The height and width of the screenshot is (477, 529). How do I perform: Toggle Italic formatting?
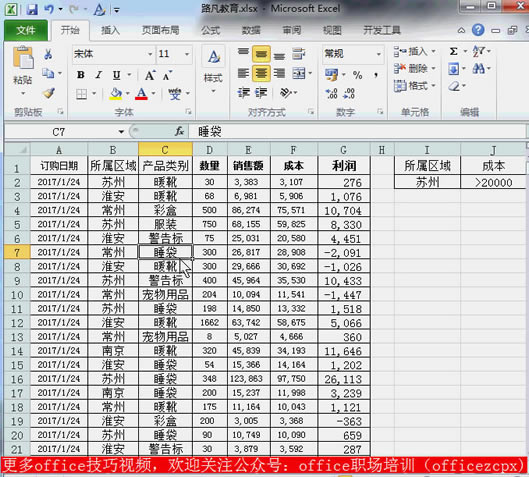pyautogui.click(x=98, y=75)
